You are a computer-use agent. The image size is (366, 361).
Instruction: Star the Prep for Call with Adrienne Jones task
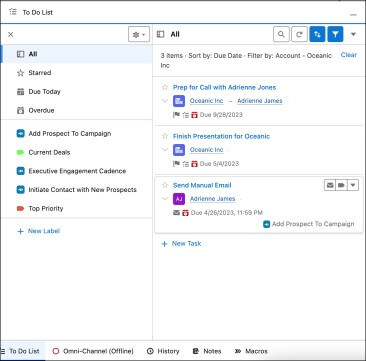point(165,87)
